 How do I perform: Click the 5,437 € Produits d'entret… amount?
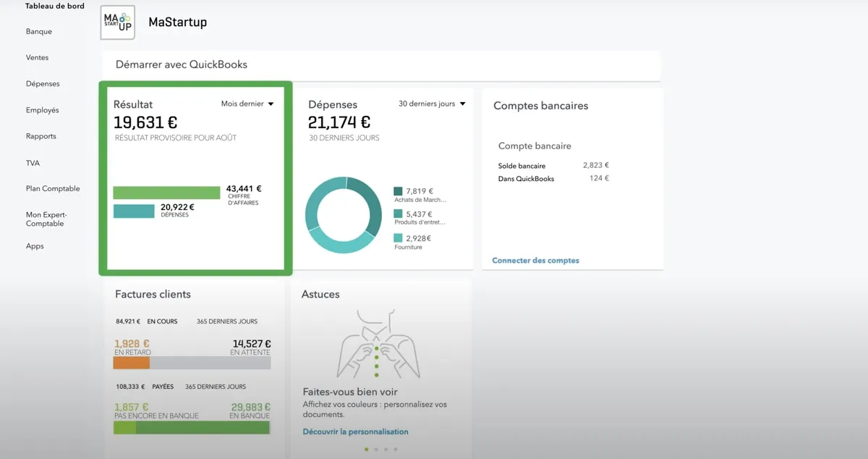coord(420,214)
